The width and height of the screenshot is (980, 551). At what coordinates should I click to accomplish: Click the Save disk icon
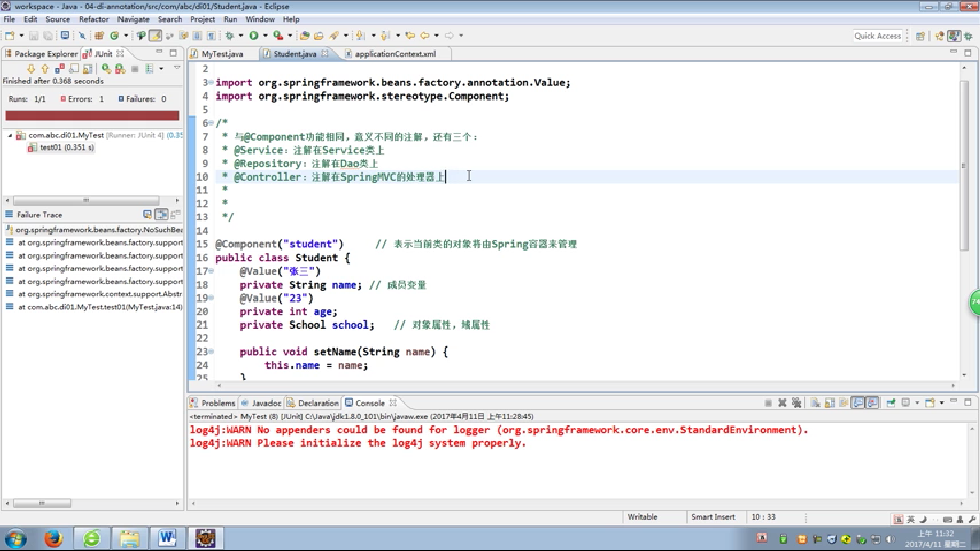34,36
